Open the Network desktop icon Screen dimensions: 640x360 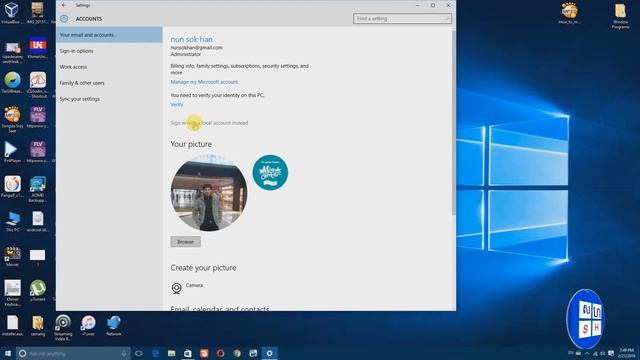[x=113, y=325]
